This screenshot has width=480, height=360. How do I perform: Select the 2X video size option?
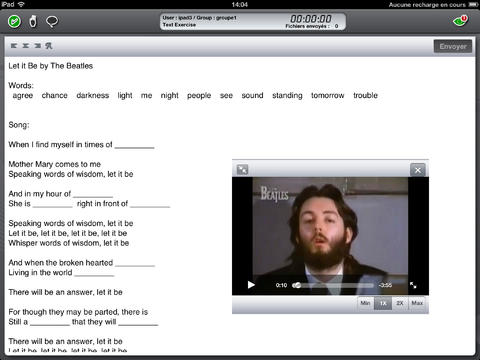(400, 303)
